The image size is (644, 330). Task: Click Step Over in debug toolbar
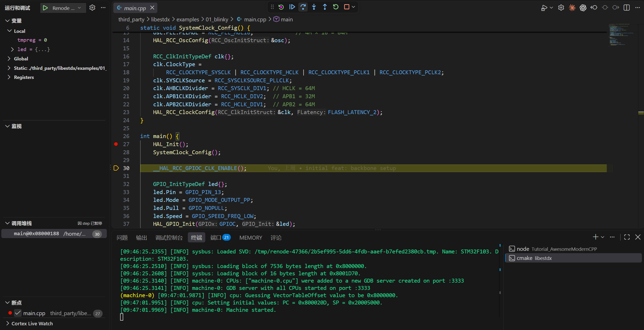click(x=303, y=7)
